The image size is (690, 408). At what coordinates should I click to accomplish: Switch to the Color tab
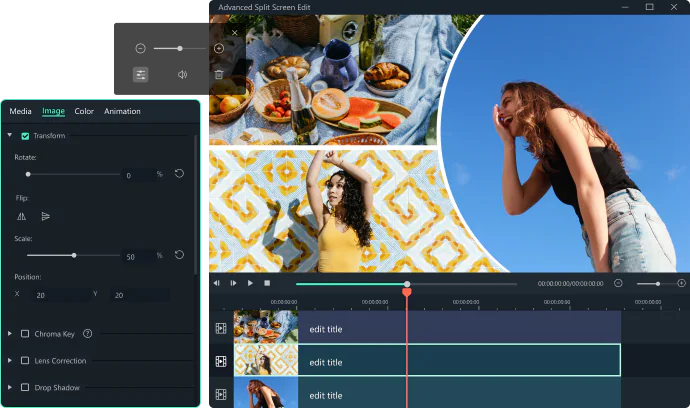pos(84,111)
